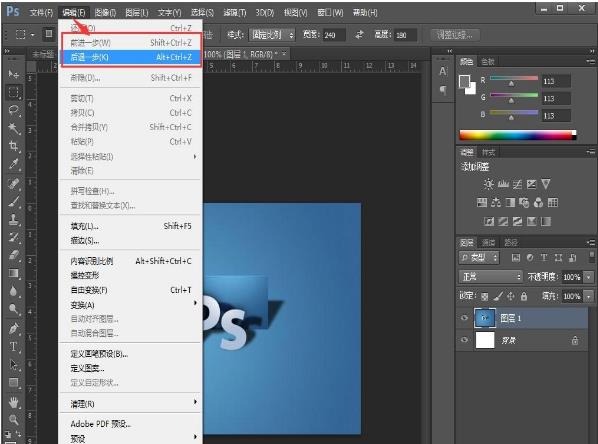Open Adobe PDF 预设... entry
This screenshot has width=598, height=444.
point(130,424)
